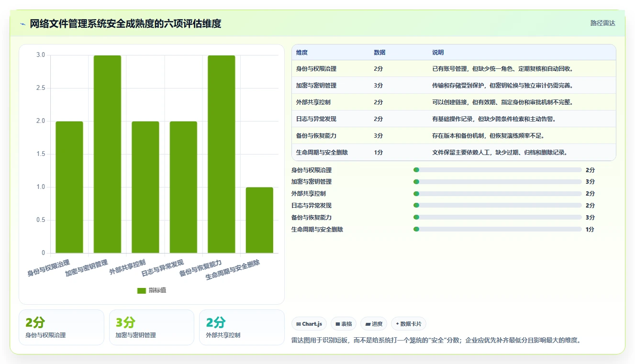Click the 生命周期与安全删除 x-axis label
Image resolution: width=635 pixels, height=364 pixels.
(233, 270)
